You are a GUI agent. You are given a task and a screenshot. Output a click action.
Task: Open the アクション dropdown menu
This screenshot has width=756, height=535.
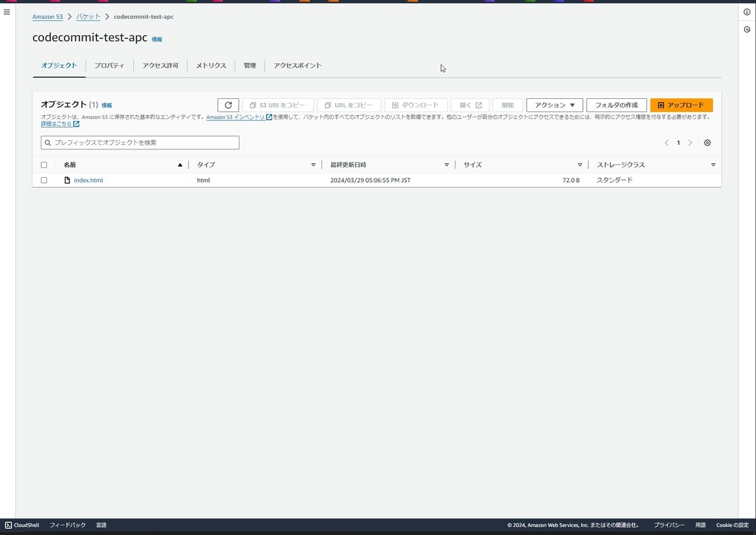tap(554, 105)
